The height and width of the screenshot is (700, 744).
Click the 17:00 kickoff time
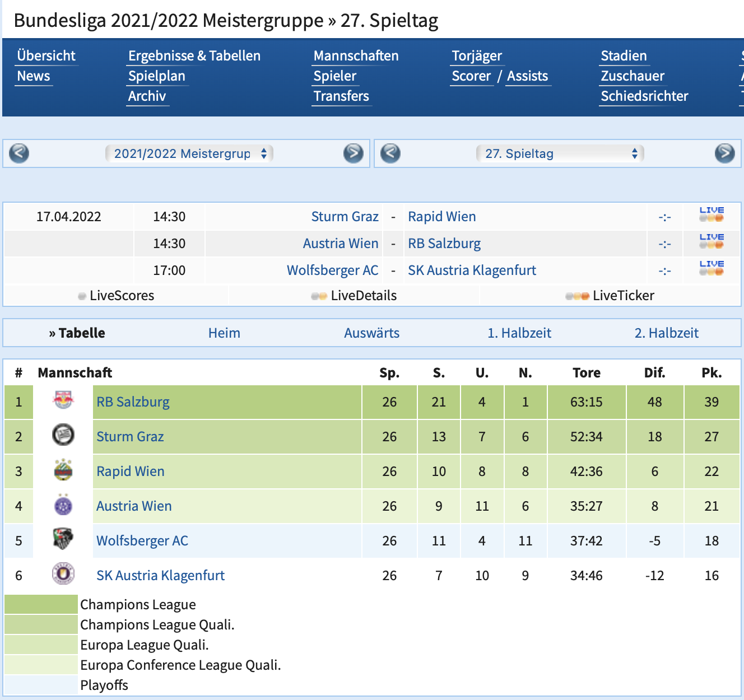click(169, 270)
